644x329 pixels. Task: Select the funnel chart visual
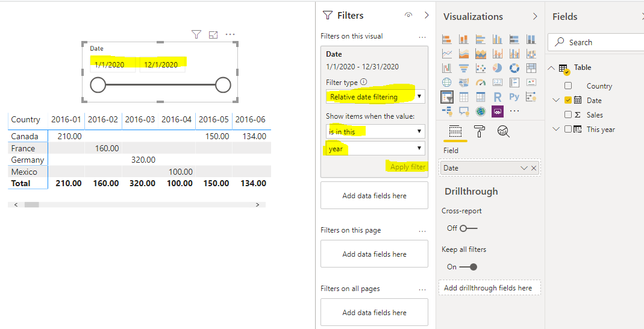(x=464, y=67)
